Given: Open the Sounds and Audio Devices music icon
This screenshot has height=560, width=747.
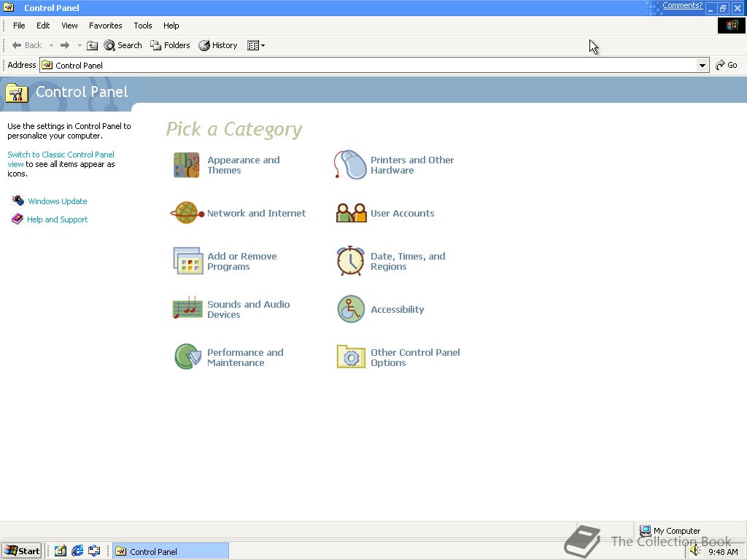Looking at the screenshot, I should (187, 308).
